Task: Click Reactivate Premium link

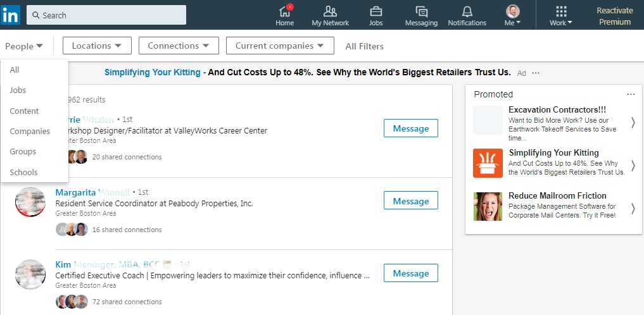Action: point(614,16)
